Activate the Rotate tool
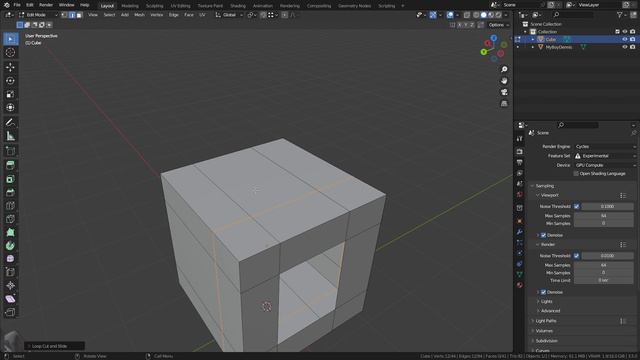 pyautogui.click(x=10, y=81)
